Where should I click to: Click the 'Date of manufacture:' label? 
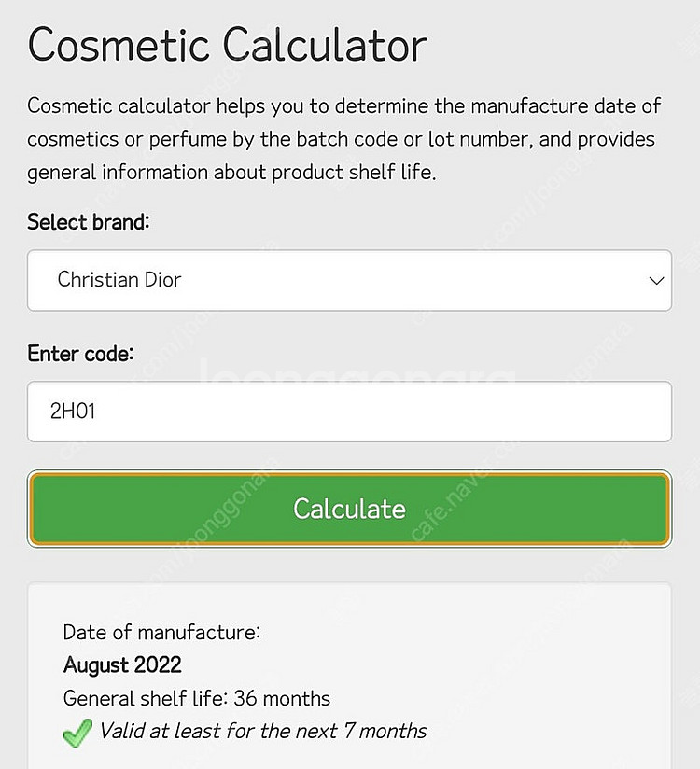pos(161,633)
